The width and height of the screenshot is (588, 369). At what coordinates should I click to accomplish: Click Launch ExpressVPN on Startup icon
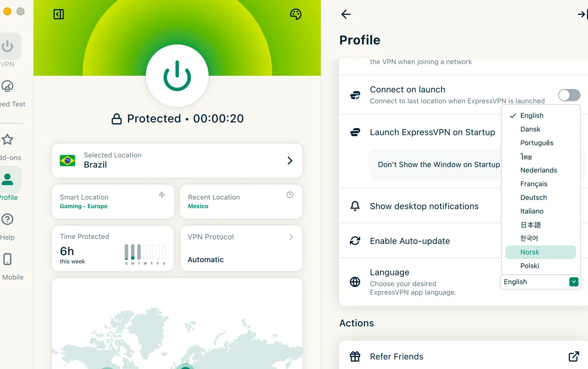tap(355, 132)
